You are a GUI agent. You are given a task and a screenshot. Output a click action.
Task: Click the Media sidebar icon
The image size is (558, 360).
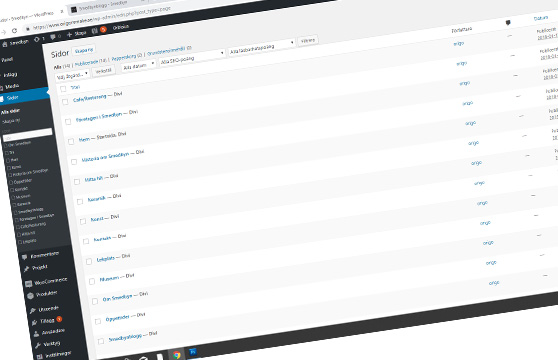pos(2,88)
